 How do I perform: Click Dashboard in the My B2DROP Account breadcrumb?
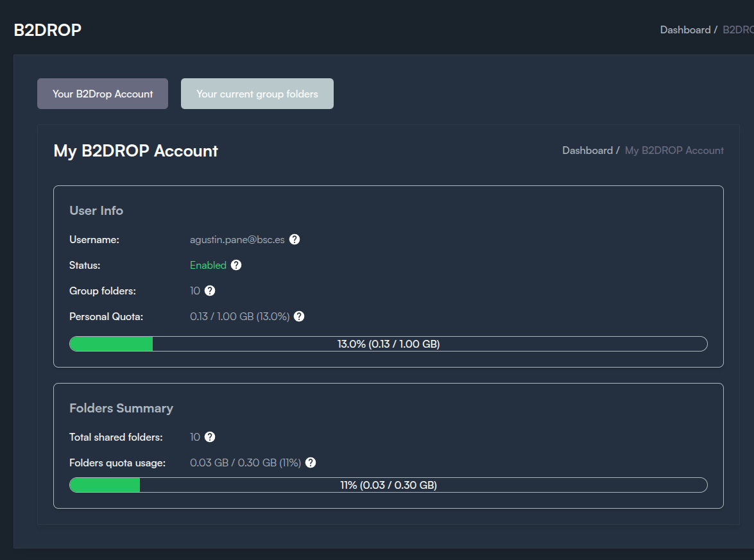point(587,150)
